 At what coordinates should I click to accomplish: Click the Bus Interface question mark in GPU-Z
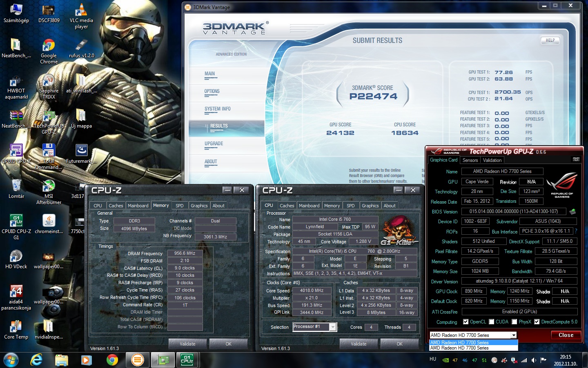tap(576, 231)
